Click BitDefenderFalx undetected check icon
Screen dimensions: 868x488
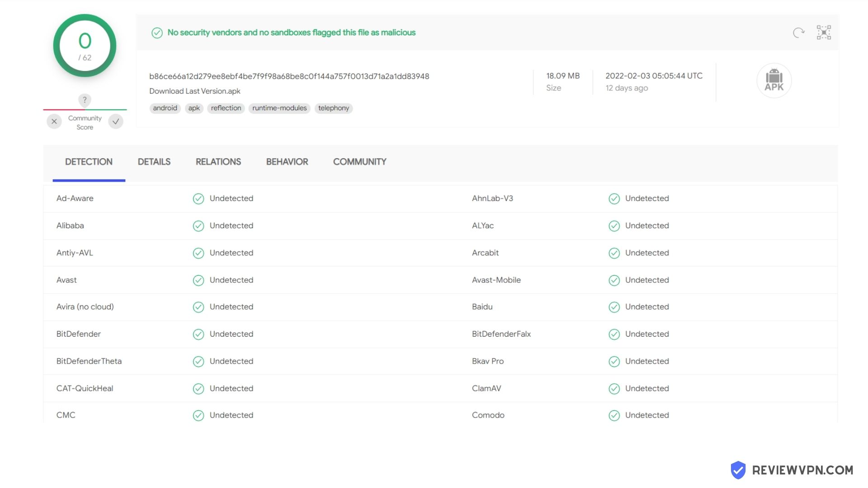tap(614, 334)
